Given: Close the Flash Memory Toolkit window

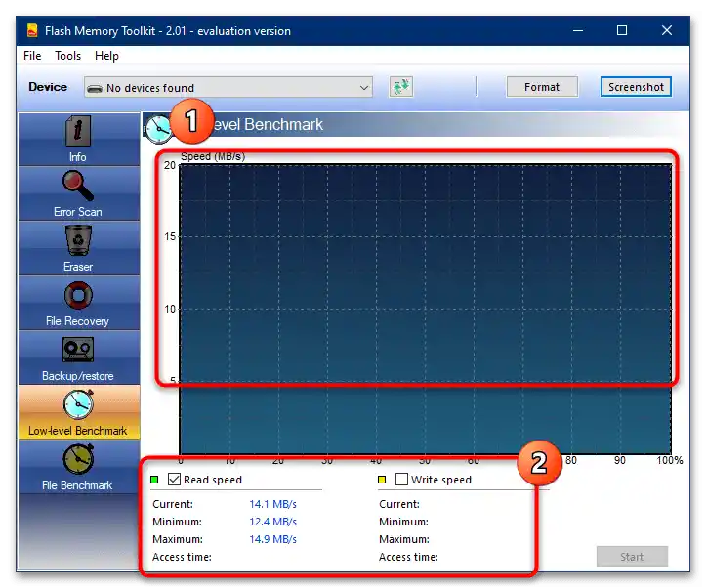Looking at the screenshot, I should point(666,30).
